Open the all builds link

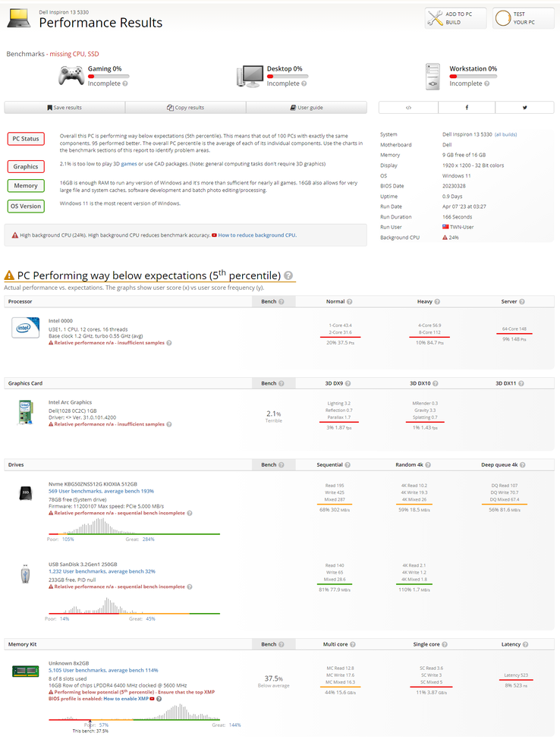[x=505, y=135]
